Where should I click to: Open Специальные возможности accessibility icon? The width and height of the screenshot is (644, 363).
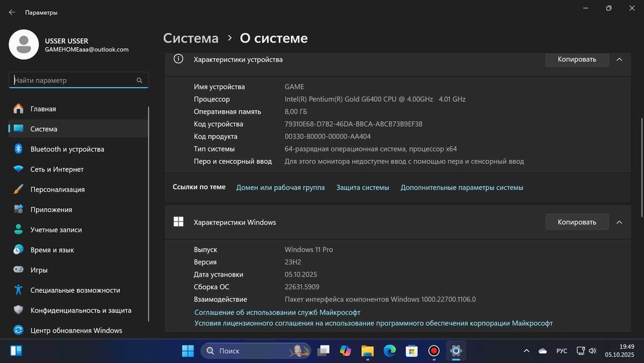19,290
